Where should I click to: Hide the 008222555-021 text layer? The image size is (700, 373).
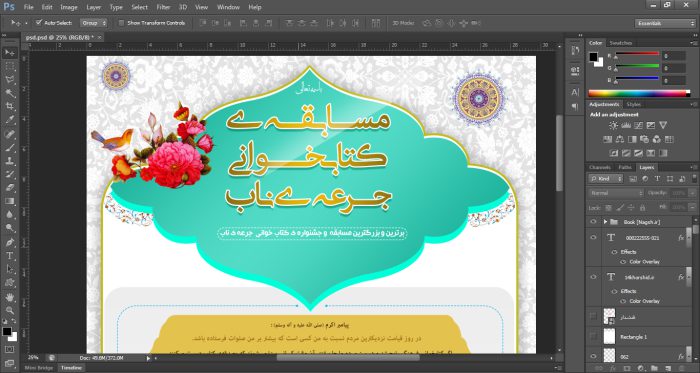pyautogui.click(x=593, y=238)
